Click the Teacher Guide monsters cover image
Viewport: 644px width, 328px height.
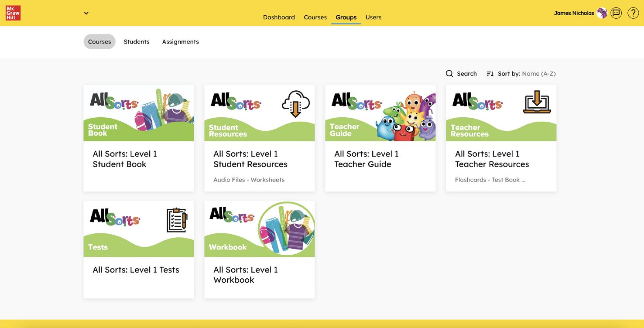point(406,116)
